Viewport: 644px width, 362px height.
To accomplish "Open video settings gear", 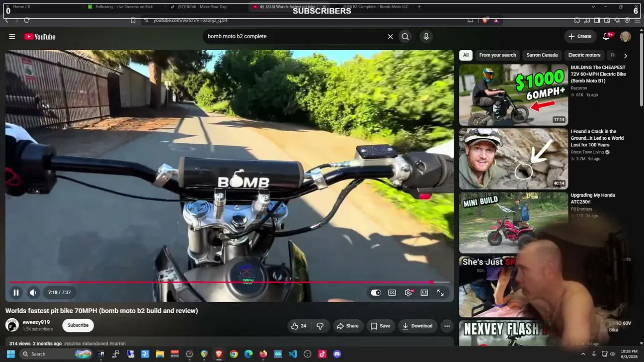I will tap(409, 293).
